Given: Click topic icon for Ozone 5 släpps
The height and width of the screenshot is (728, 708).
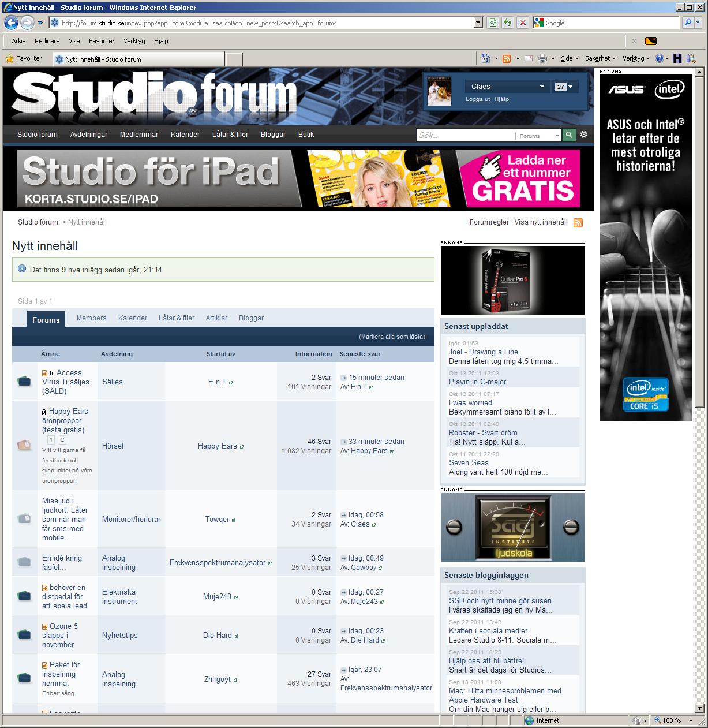Looking at the screenshot, I should click(x=24, y=634).
